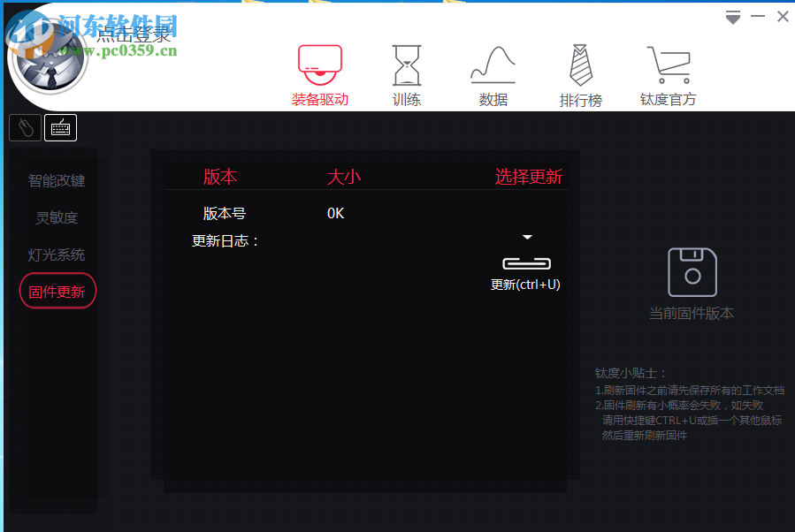Viewport: 795px width, 532px height.
Task: Click the 0K size value
Action: [336, 213]
